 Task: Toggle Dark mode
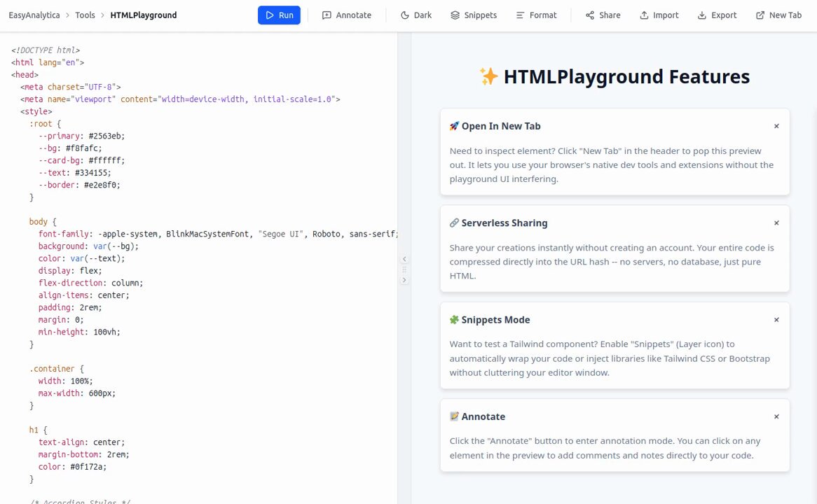click(416, 15)
